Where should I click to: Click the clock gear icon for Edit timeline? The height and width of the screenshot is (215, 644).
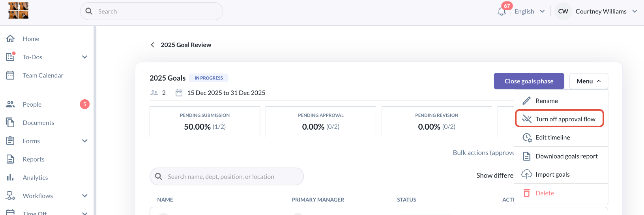pos(527,138)
